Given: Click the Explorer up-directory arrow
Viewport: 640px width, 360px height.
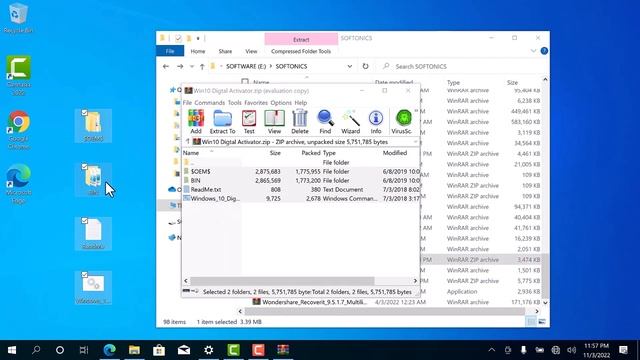Looking at the screenshot, I should click(x=202, y=66).
